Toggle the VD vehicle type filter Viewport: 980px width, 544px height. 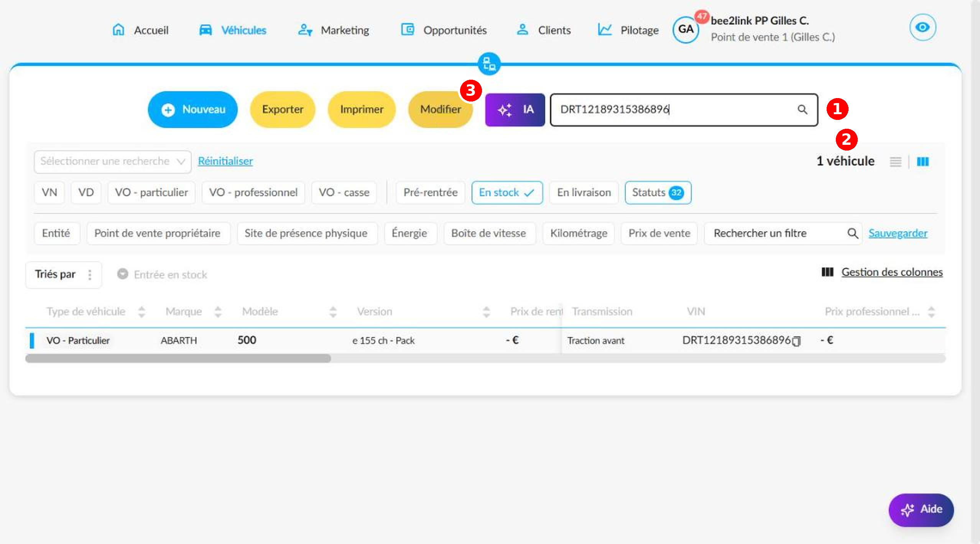[x=86, y=193]
